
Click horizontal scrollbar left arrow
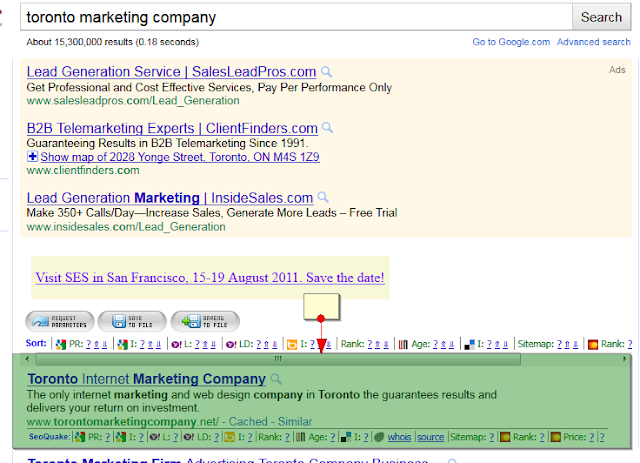[x=27, y=359]
